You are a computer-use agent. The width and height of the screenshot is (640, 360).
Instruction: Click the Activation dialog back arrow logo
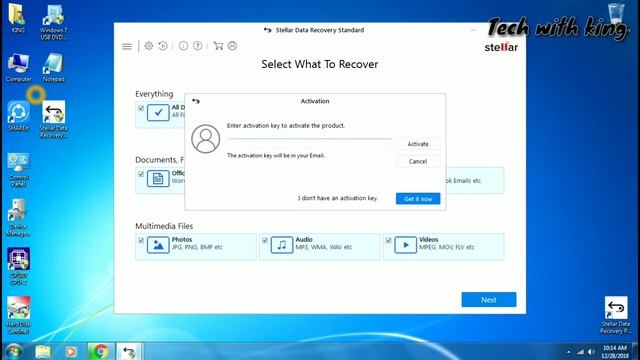[x=196, y=101]
